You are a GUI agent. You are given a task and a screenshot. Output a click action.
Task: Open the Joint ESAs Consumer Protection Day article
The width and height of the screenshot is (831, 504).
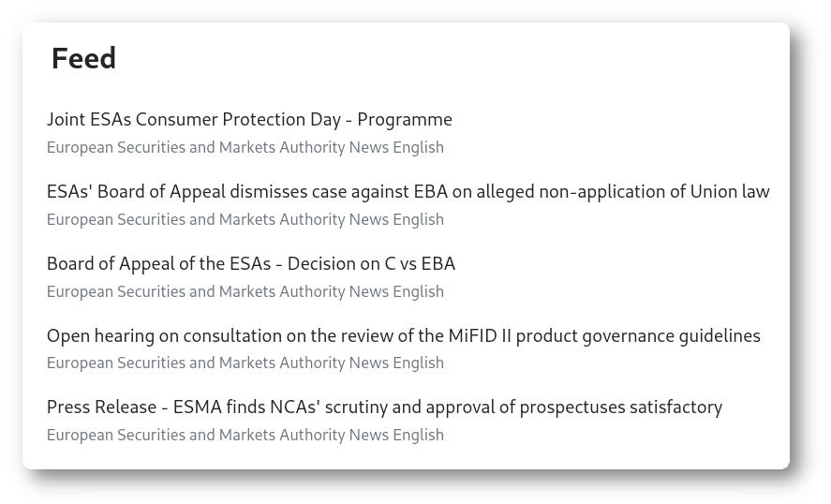[x=249, y=120]
